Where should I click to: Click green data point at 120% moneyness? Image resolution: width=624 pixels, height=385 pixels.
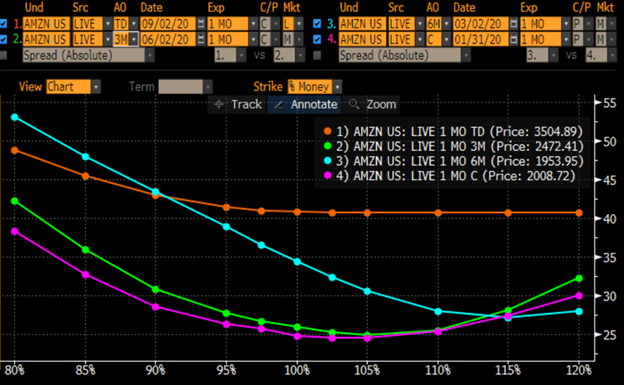pyautogui.click(x=579, y=278)
